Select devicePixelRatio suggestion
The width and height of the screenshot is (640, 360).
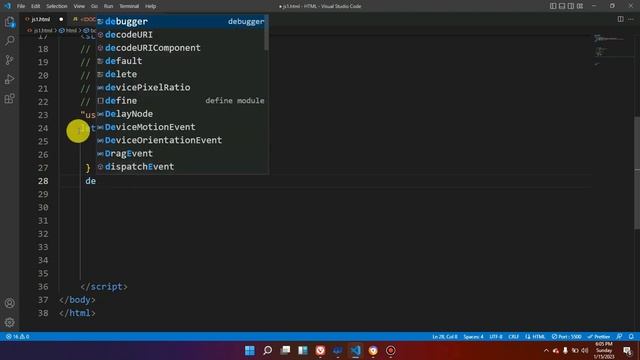point(181,87)
